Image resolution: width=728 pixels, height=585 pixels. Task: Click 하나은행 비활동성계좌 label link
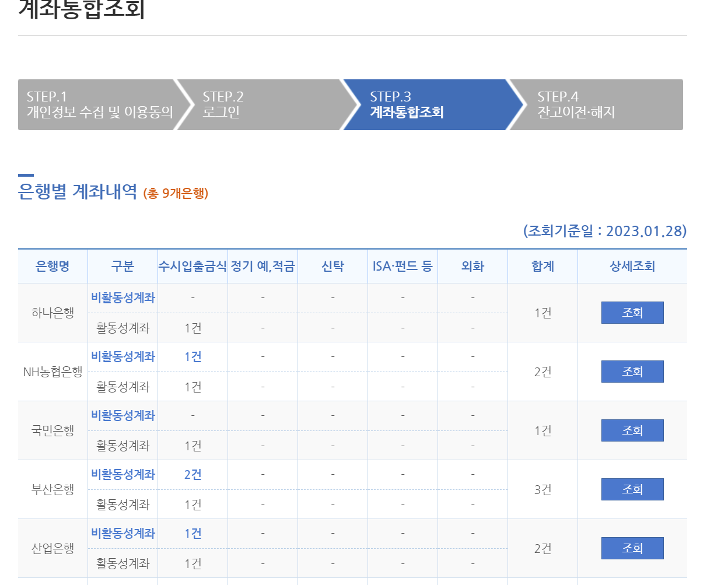[123, 298]
